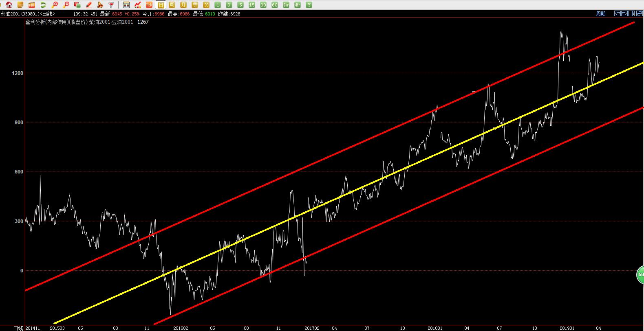Switch to 15-minute chart
This screenshot has width=644, height=331.
[x=252, y=5]
